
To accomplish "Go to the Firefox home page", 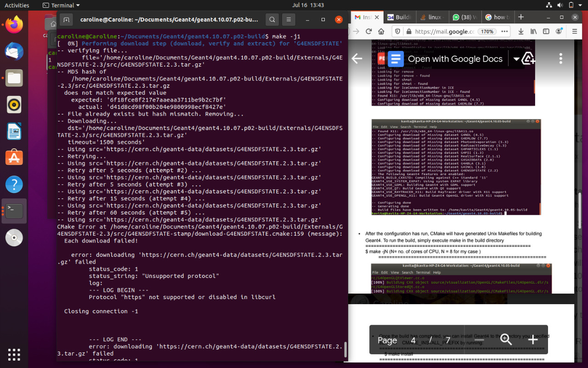I will point(381,32).
